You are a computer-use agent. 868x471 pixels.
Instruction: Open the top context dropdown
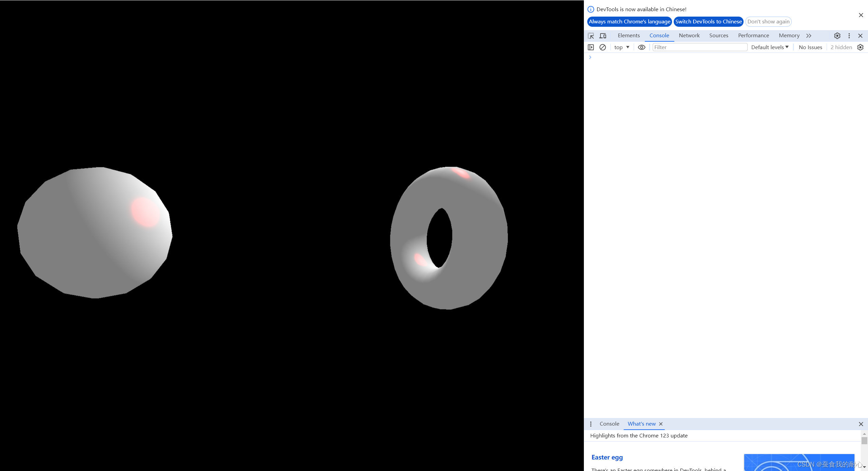(622, 47)
